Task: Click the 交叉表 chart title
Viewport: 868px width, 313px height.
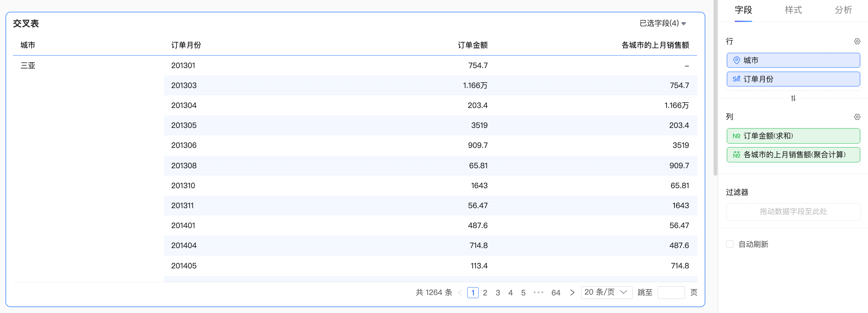Action: (x=26, y=23)
